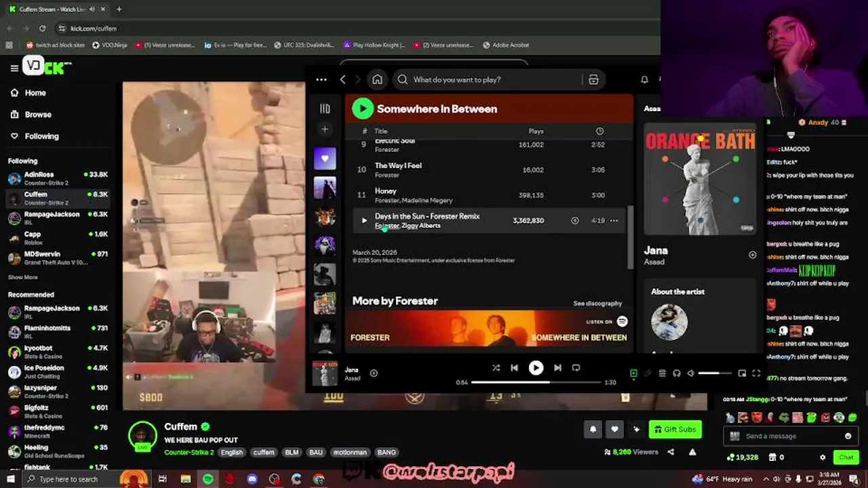
Task: Open AdinRoss channel in Following list
Action: click(58, 178)
